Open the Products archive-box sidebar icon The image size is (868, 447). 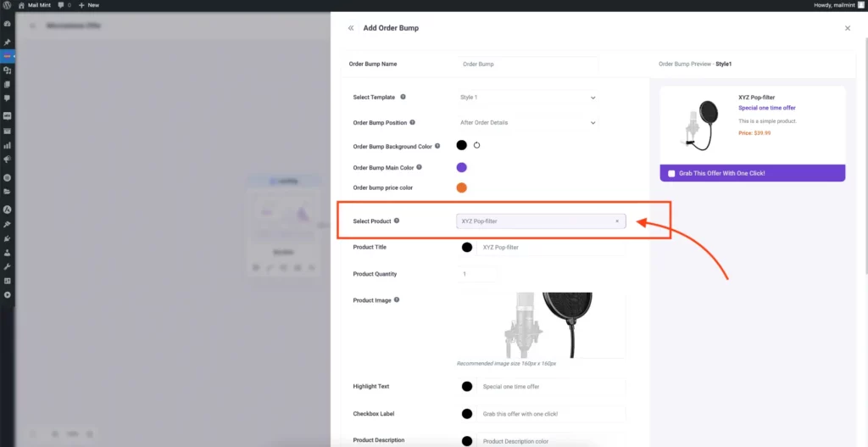tap(7, 131)
